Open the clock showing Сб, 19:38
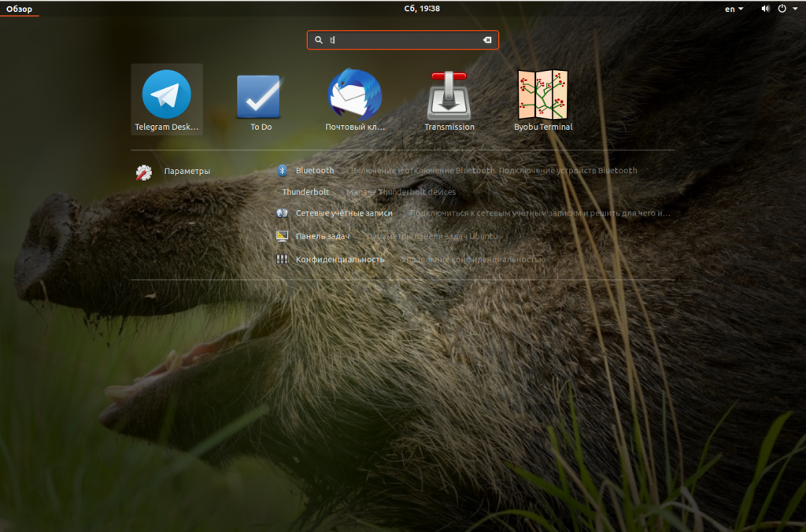This screenshot has width=806, height=532. 402,9
